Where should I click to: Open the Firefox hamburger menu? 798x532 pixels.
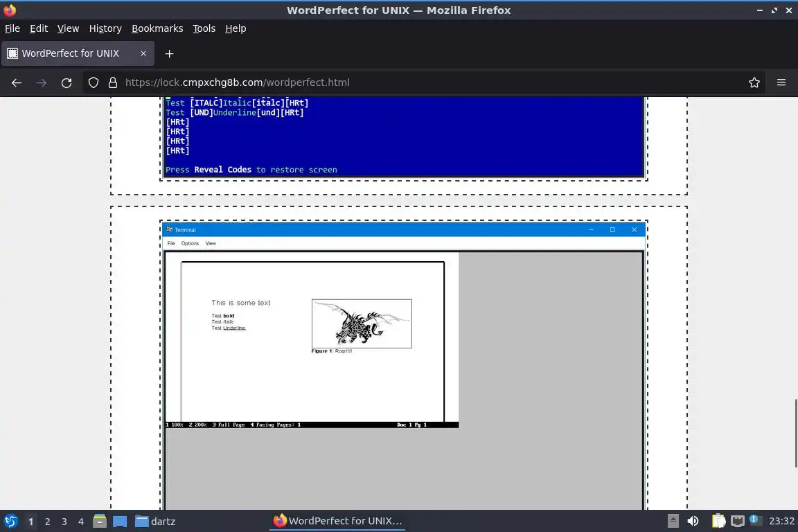click(781, 82)
